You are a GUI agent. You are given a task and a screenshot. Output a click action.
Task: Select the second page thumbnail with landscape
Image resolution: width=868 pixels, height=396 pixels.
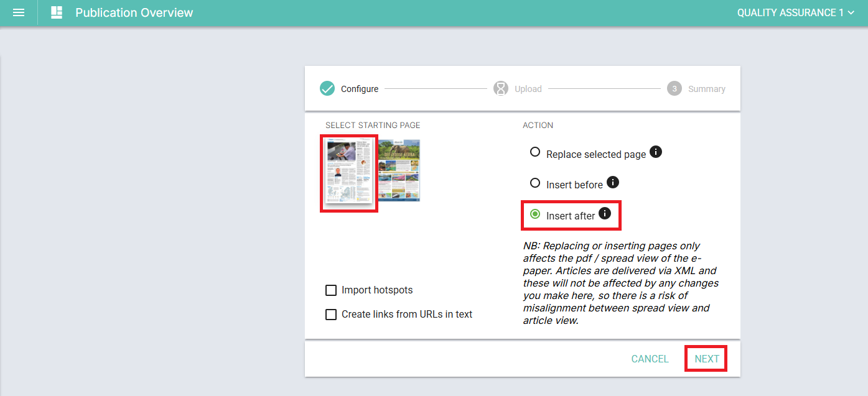(x=399, y=170)
